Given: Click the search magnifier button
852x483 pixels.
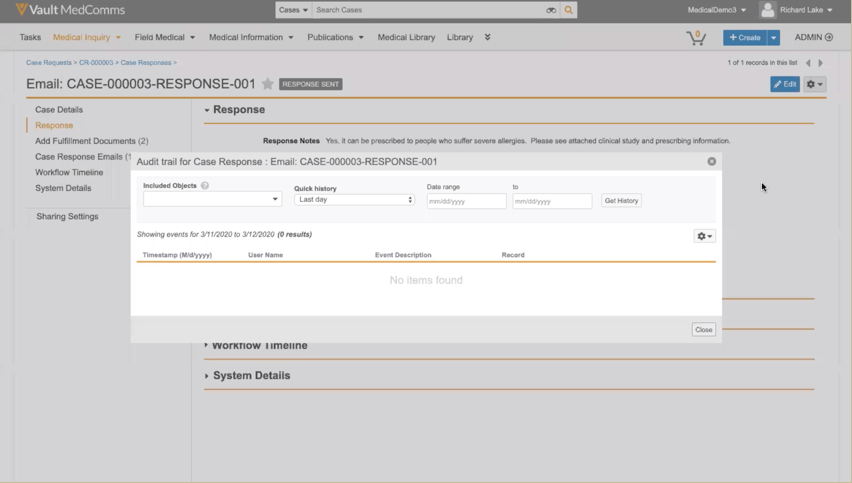Looking at the screenshot, I should coord(569,10).
